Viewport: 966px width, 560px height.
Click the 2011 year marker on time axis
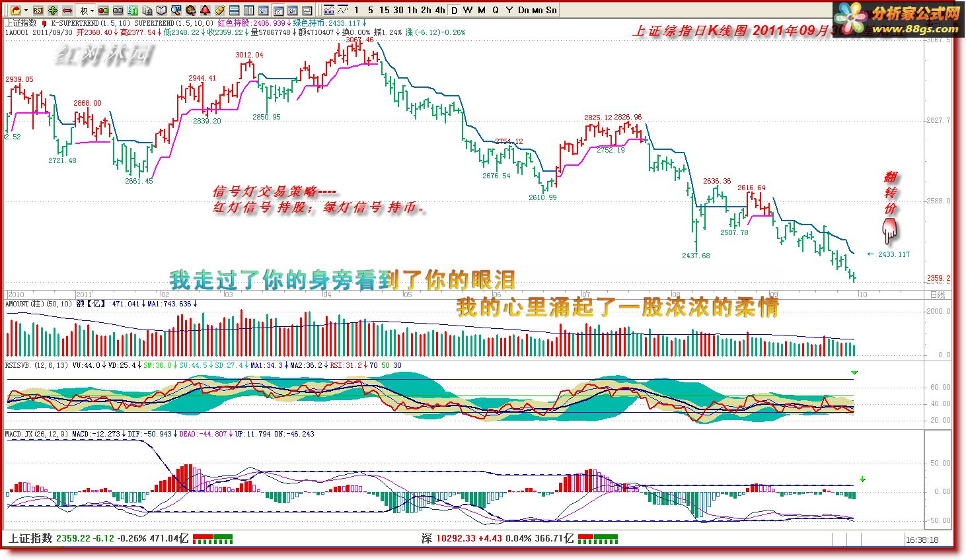[84, 295]
